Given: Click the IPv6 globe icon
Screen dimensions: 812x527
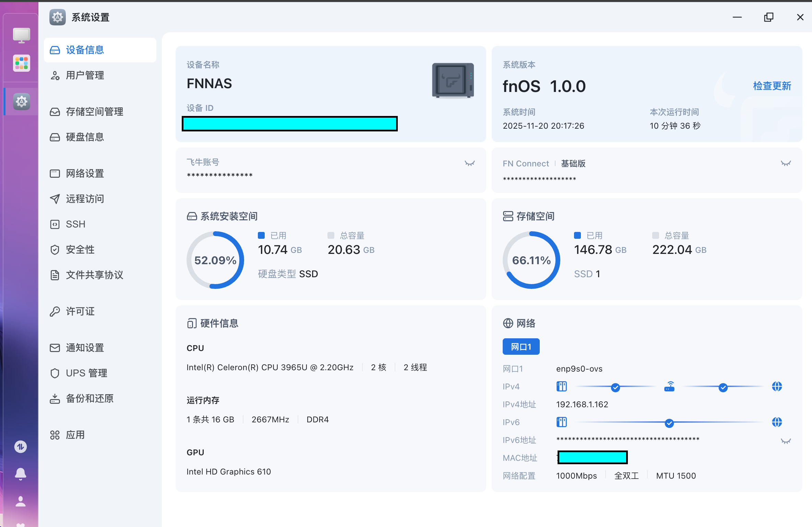Looking at the screenshot, I should [x=777, y=422].
